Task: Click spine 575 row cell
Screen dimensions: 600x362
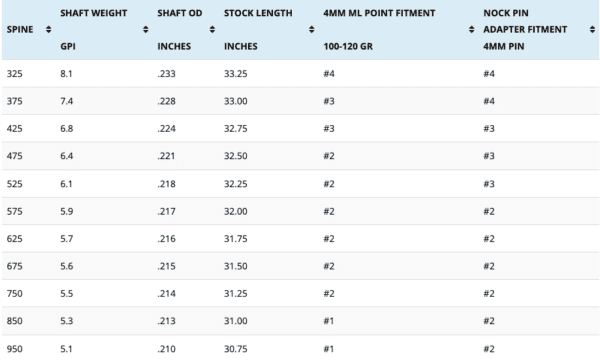Action: point(15,212)
